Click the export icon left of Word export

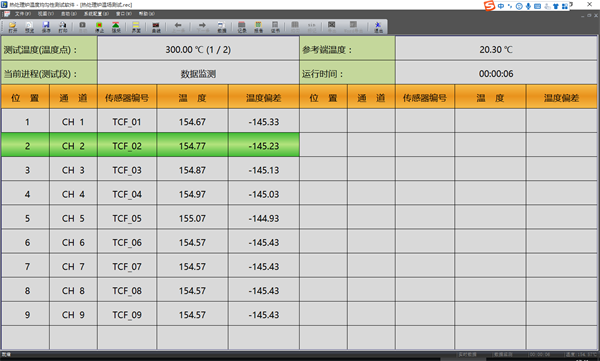[x=331, y=27]
